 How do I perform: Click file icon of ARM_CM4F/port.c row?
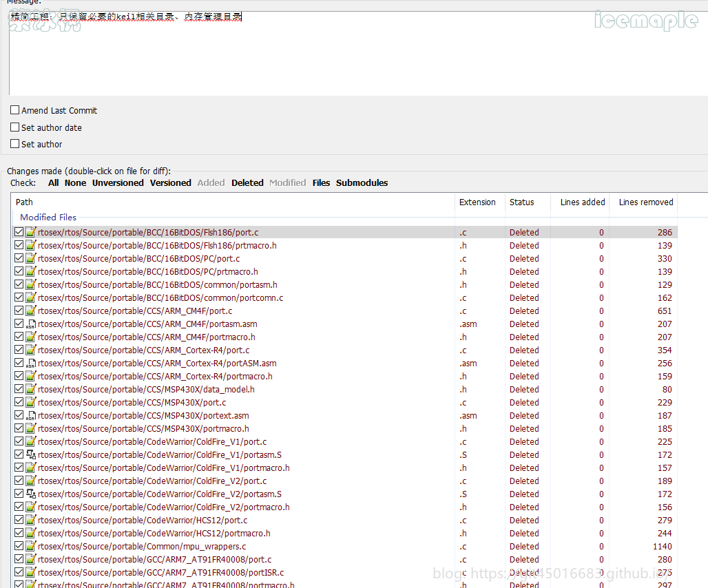[31, 311]
